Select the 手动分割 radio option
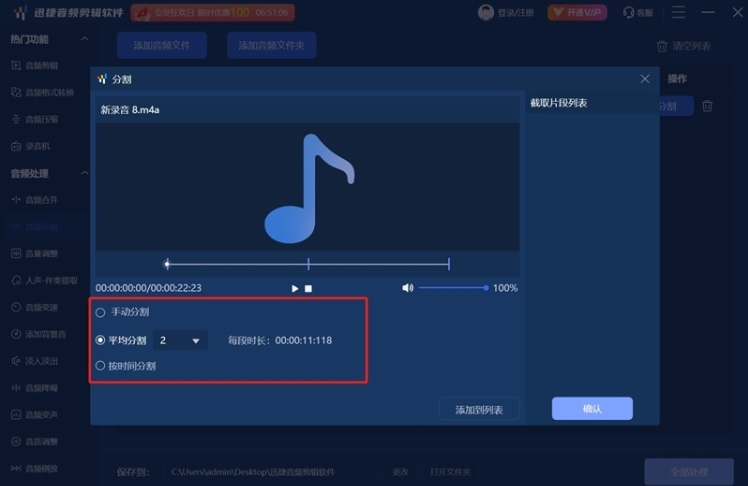The height and width of the screenshot is (486, 748). tap(100, 312)
